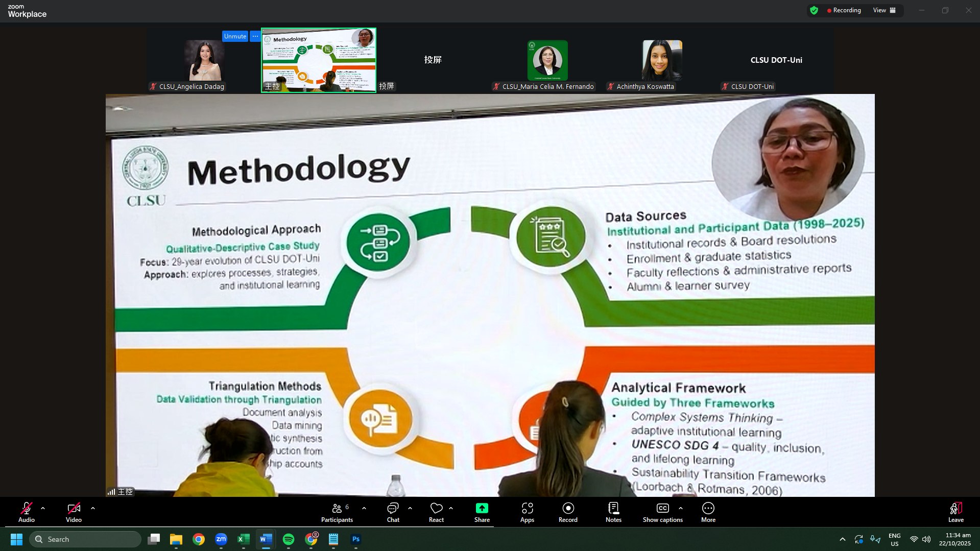Open the Participants panel
Screen dimensions: 980x551
(x=337, y=512)
